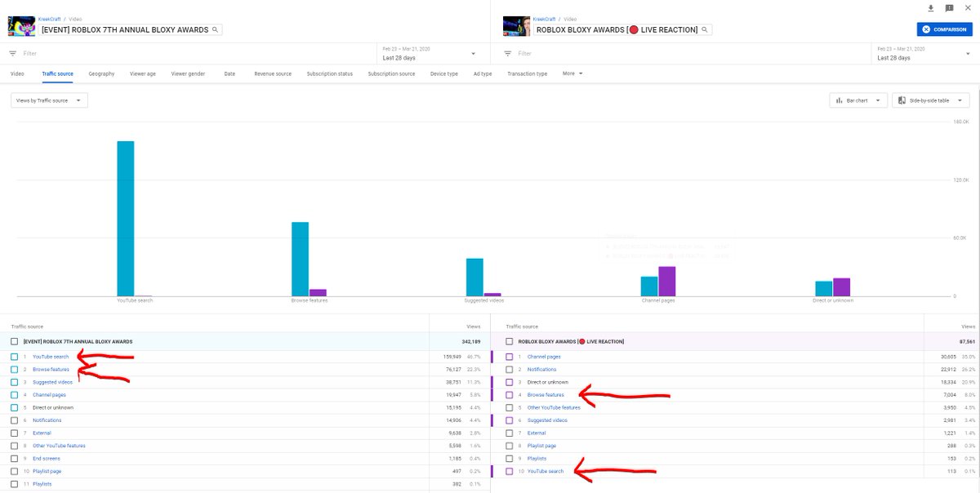Viewport: 980px width, 493px height.
Task: Open date range dropdown for the LIVE REACTION video
Action: click(x=924, y=54)
